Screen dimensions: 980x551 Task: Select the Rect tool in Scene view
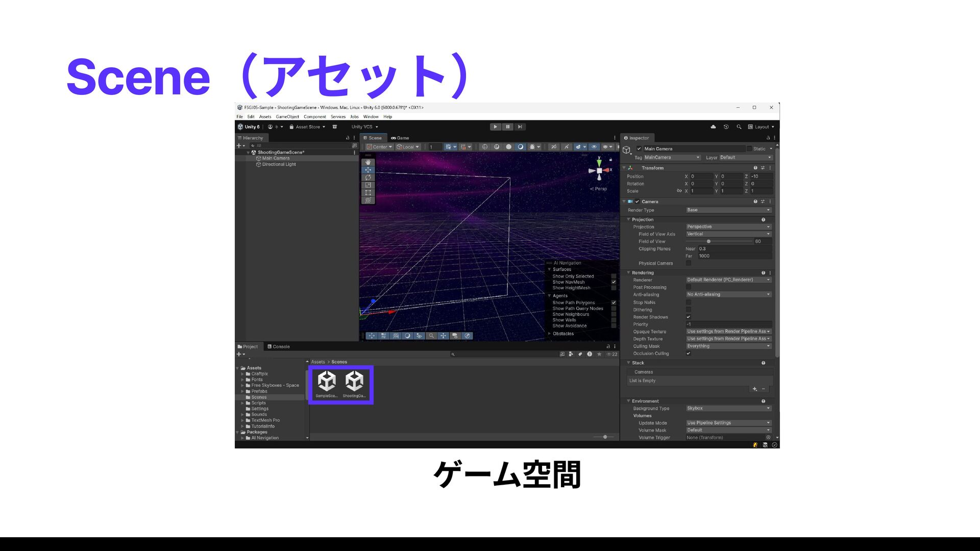(368, 193)
